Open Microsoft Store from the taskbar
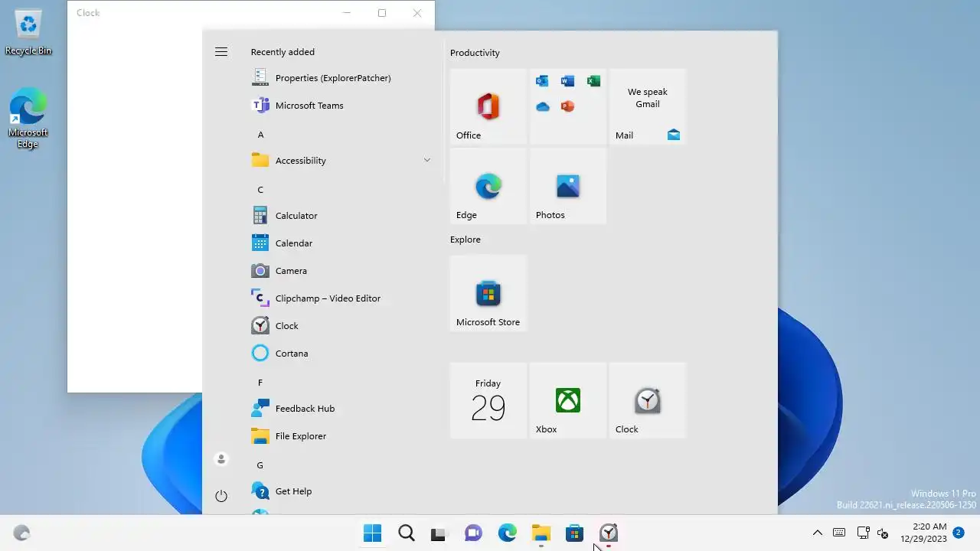Screen dimensions: 980x551 point(574,533)
